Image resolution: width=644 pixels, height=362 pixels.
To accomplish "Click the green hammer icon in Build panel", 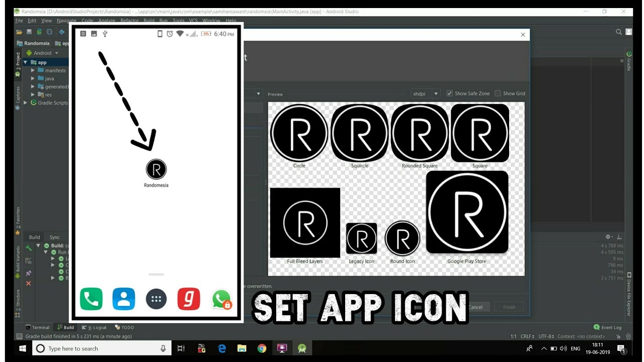I will (x=29, y=248).
